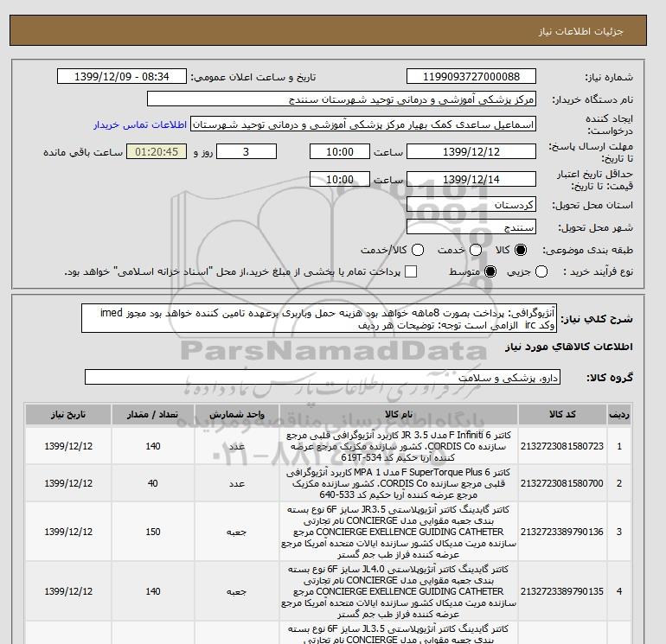Select product code 2132723389790136
The height and width of the screenshot is (644, 666).
(562, 532)
